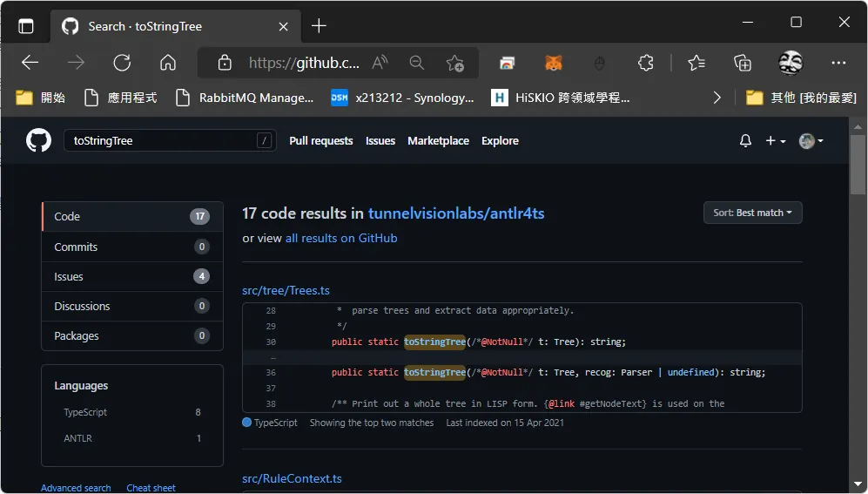
Task: Expand the Sort: Best match dropdown
Action: pos(752,213)
